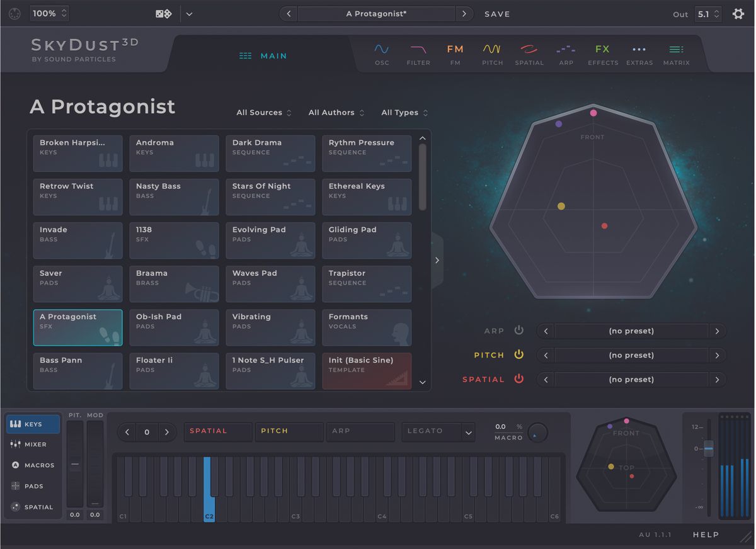
Task: Open the HELP link
Action: pos(706,535)
